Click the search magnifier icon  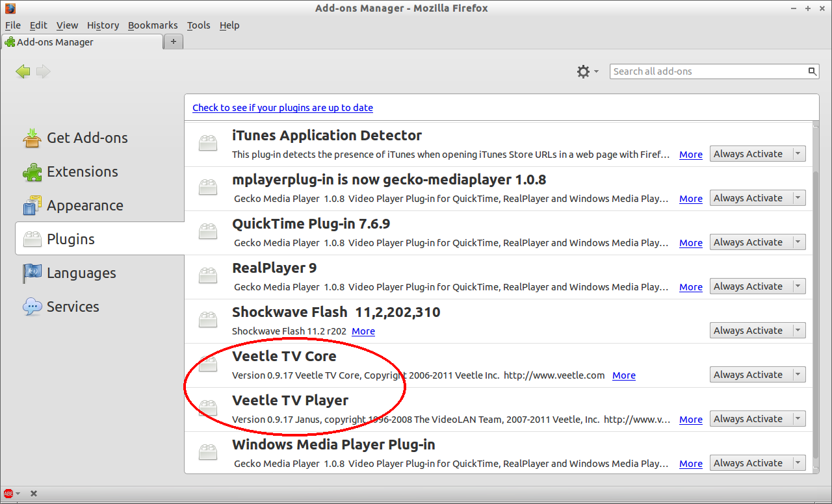coord(812,71)
